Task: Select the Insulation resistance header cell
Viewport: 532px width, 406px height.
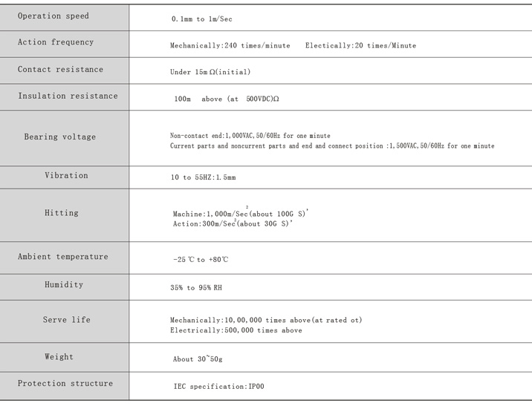Action: point(68,96)
